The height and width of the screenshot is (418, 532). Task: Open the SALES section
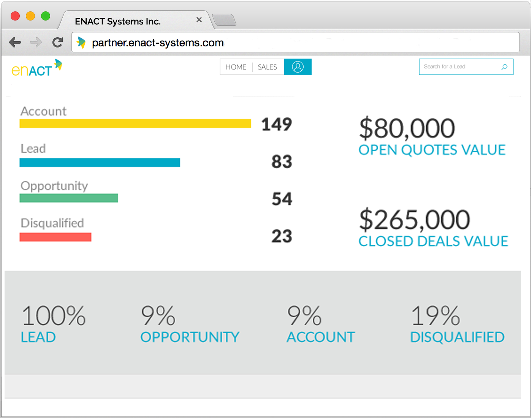(x=267, y=66)
